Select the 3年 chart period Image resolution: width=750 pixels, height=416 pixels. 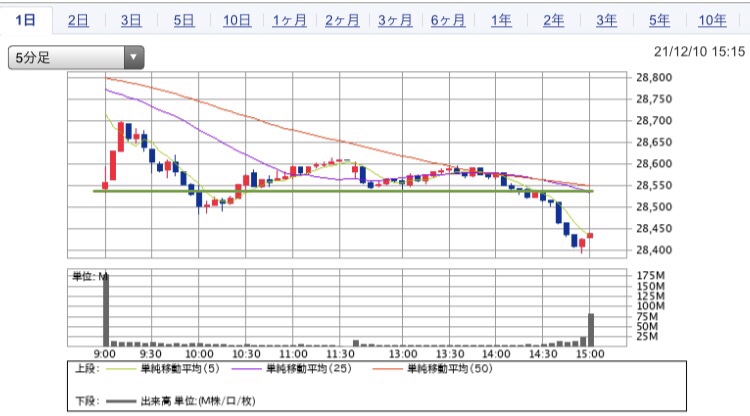[x=607, y=21]
